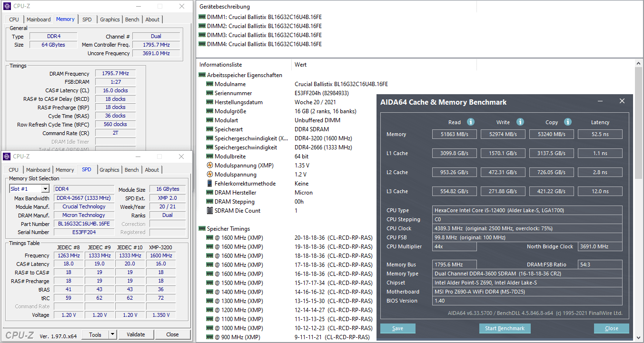Click the DIMM1 memory module icon
Image resolution: width=644 pixels, height=343 pixels.
tap(202, 17)
